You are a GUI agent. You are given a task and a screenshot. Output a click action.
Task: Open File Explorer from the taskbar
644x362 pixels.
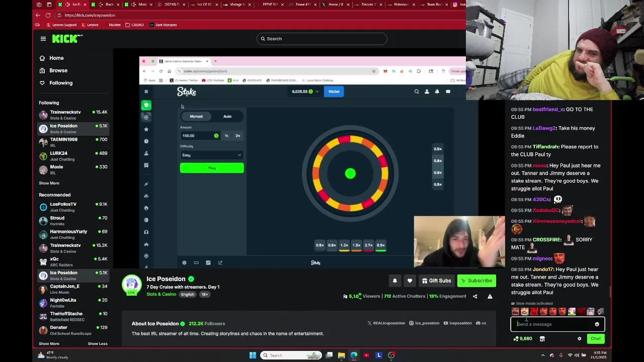342,355
